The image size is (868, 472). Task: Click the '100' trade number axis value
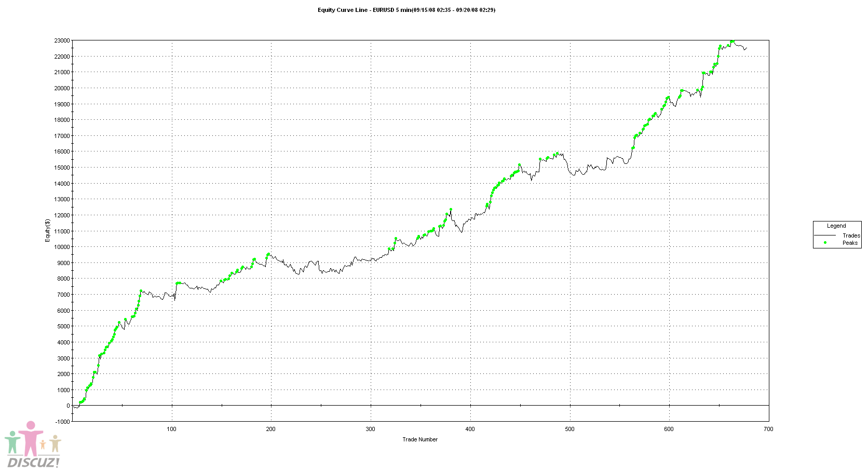[171, 429]
